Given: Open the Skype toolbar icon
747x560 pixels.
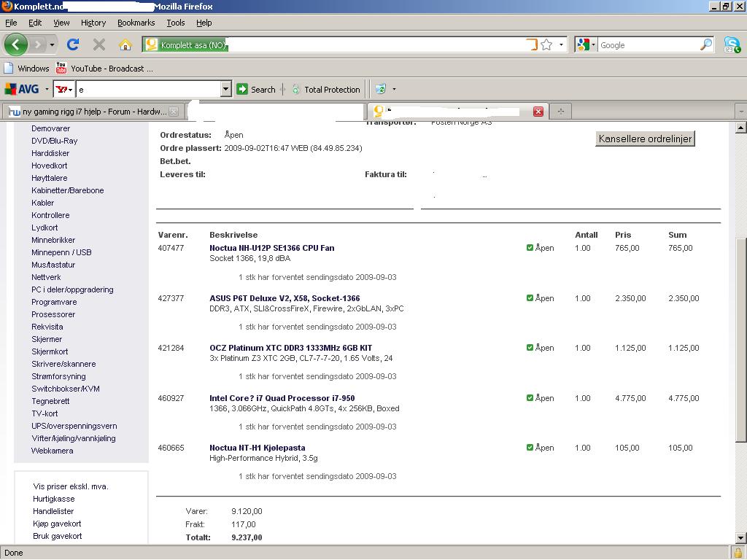Looking at the screenshot, I should pos(732,44).
